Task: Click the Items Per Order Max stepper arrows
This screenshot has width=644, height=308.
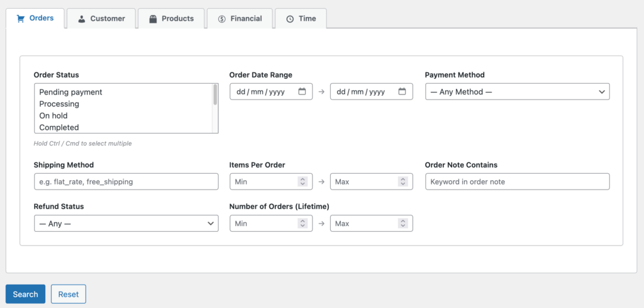Action: point(403,181)
